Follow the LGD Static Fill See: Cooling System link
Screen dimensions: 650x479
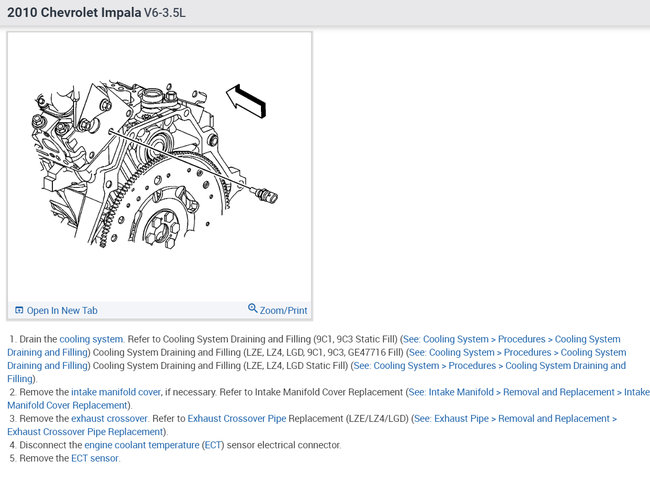tap(490, 366)
